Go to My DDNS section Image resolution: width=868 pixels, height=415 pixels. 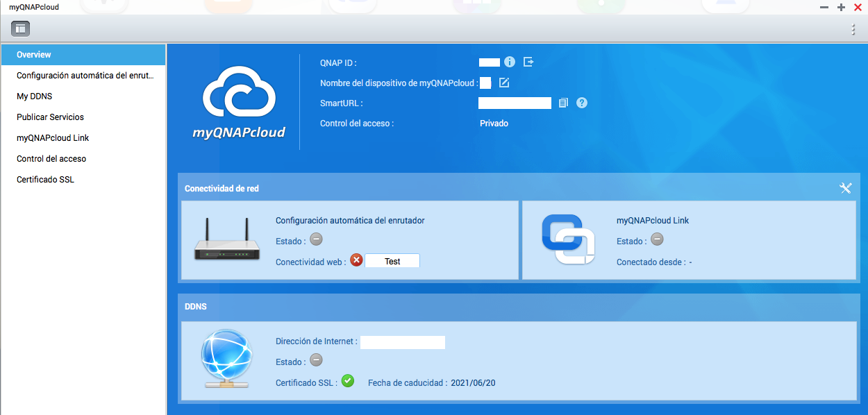pyautogui.click(x=35, y=96)
